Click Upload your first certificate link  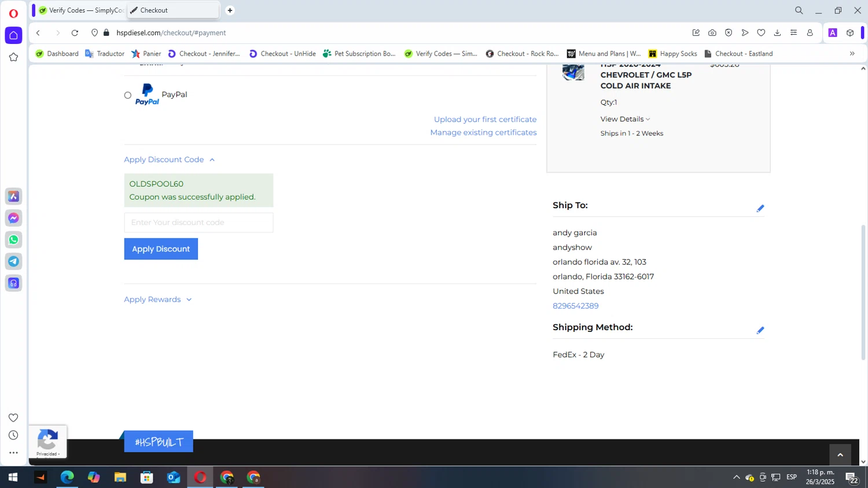tap(485, 119)
